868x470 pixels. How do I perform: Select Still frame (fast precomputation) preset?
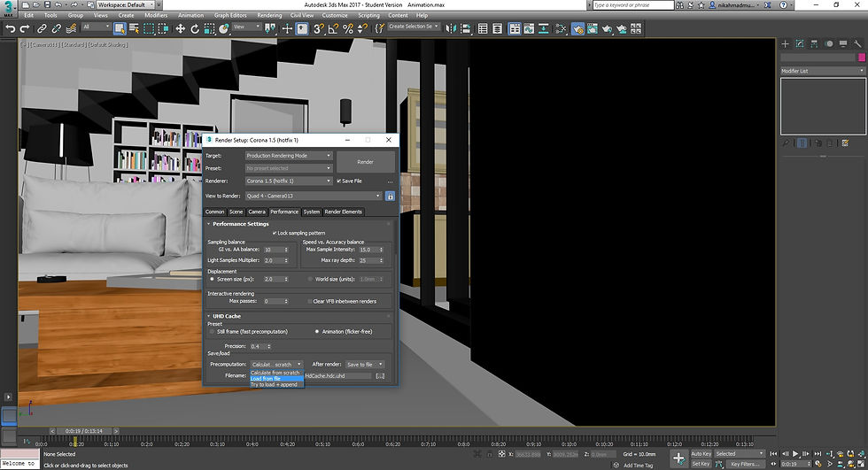pos(212,332)
